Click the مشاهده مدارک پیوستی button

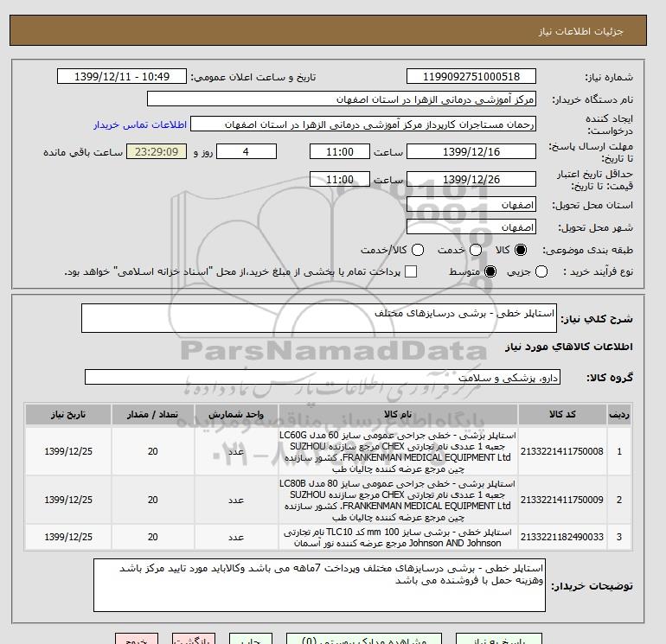point(364,639)
